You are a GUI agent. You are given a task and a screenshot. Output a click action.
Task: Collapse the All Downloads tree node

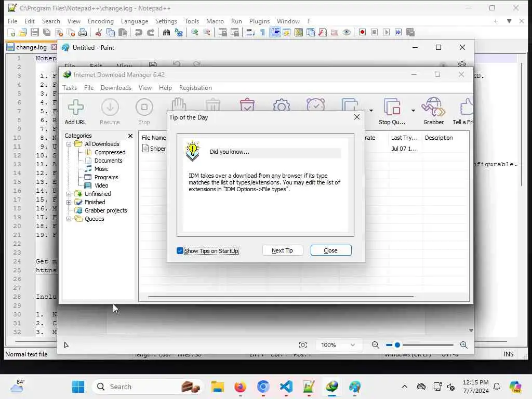tap(69, 144)
